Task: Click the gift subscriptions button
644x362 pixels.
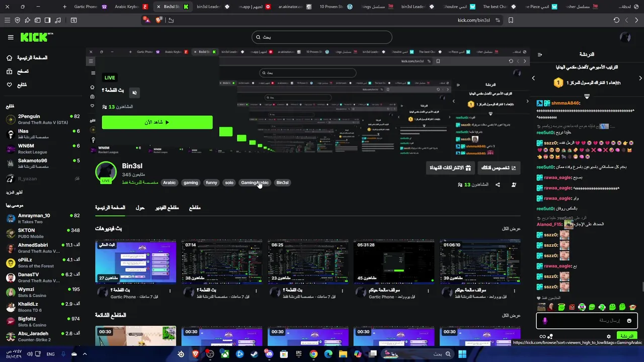Action: (x=450, y=167)
